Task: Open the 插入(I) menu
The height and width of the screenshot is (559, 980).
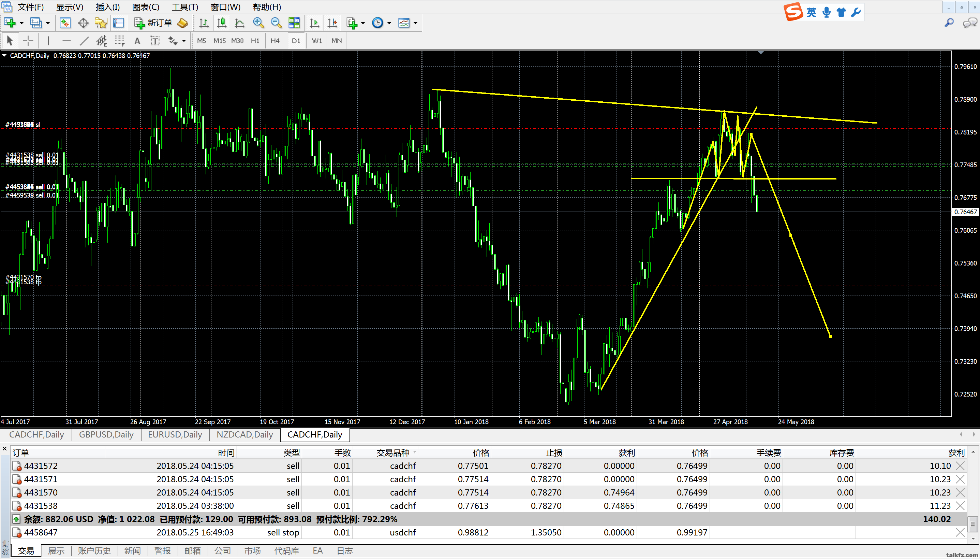Action: (108, 7)
